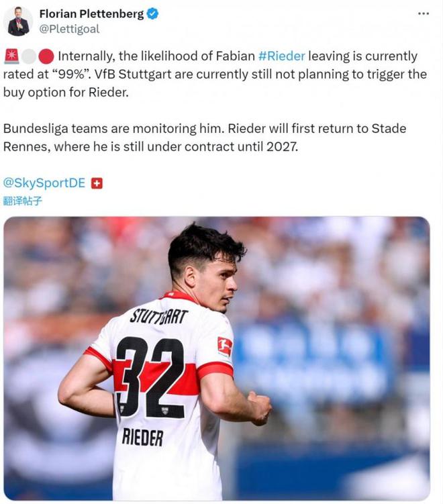Click the tweet text about the "99%" likelihood

215,74
